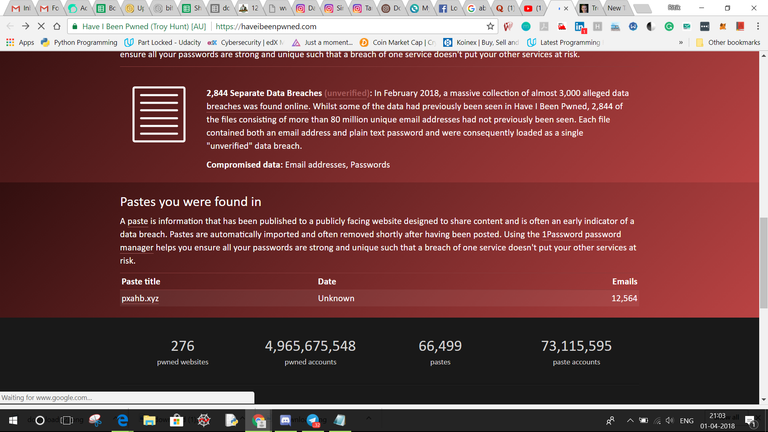The width and height of the screenshot is (768, 432).
Task: Click the 'Pastes you were found in' heading
Action: click(x=191, y=202)
